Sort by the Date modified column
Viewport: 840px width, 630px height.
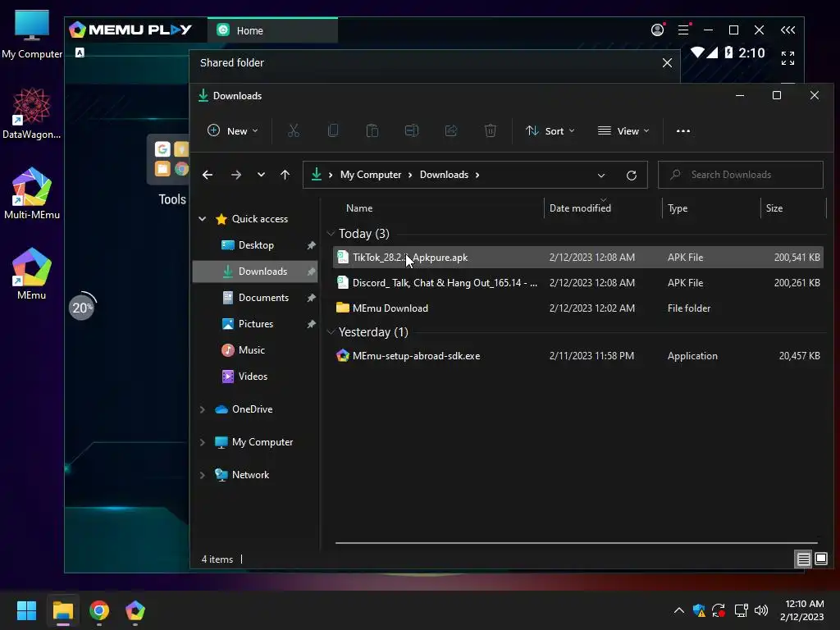603,208
